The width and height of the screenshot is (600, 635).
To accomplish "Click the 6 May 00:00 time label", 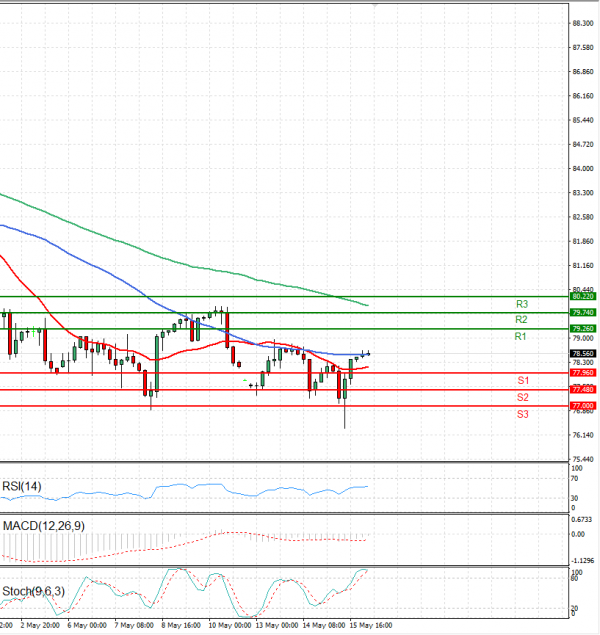I will point(87,625).
